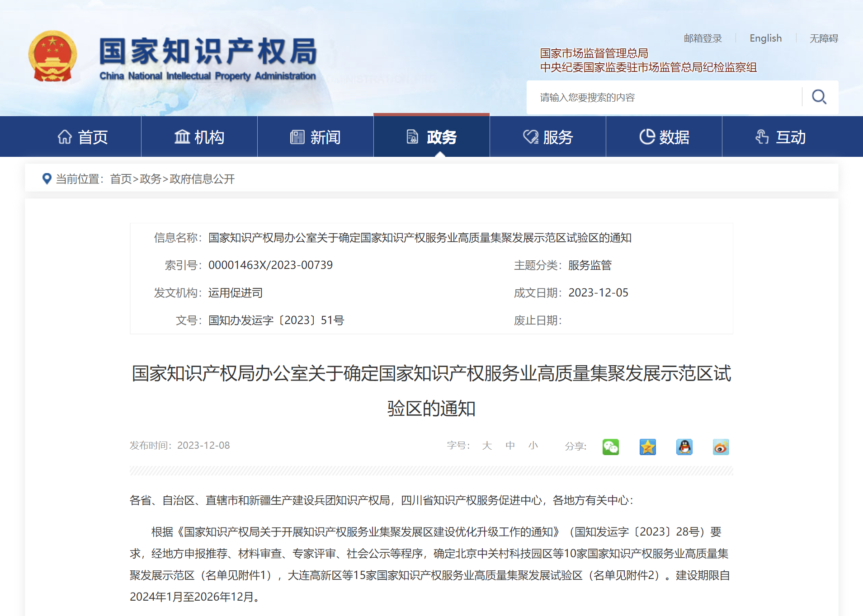Switch to the English site
The image size is (863, 616).
(765, 38)
